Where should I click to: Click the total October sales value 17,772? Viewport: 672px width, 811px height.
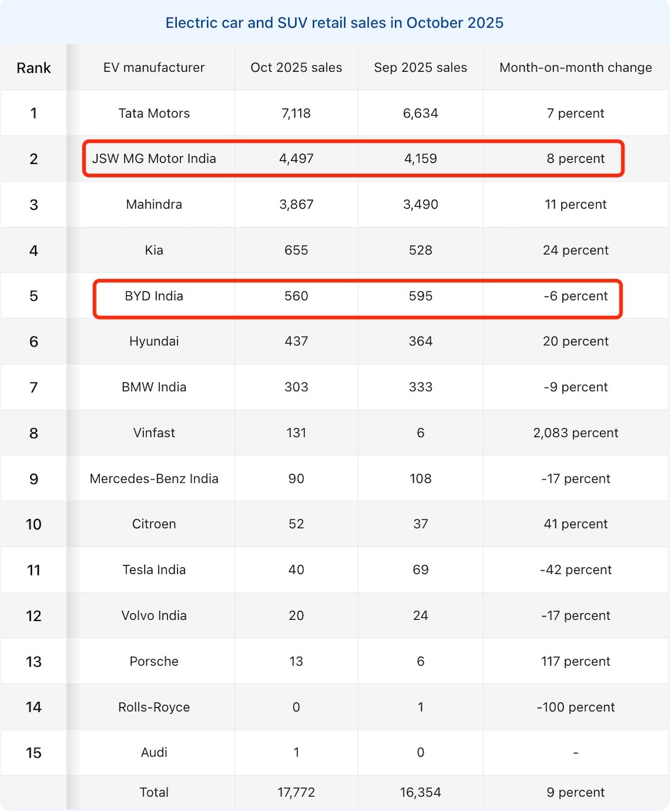click(297, 792)
